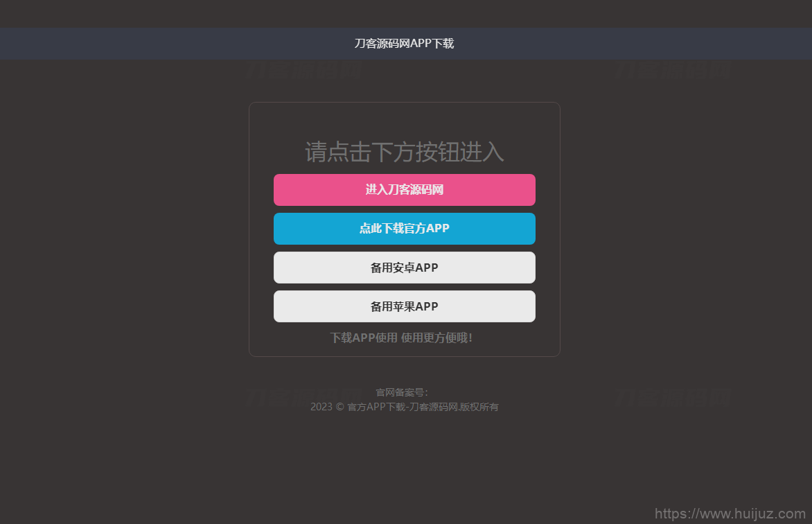Click the blue 点此下载官方APP button
Image resolution: width=812 pixels, height=524 pixels.
pos(405,229)
